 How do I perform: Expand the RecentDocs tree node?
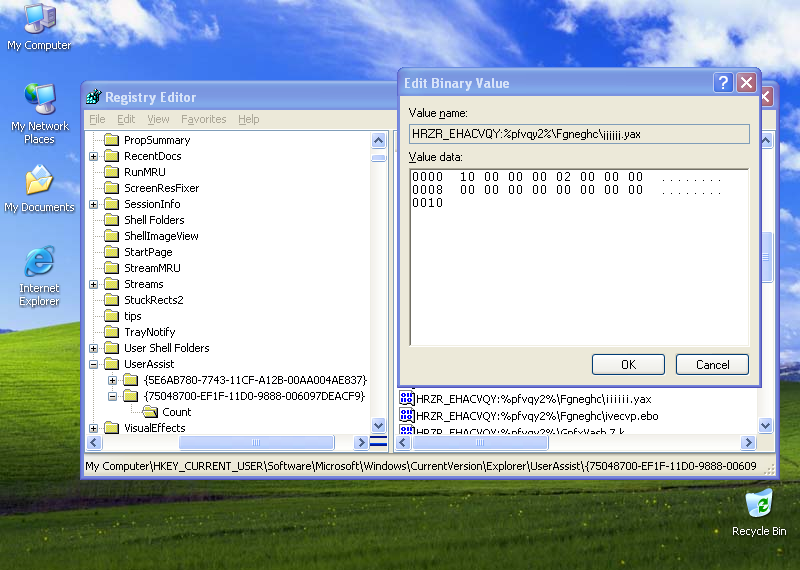pyautogui.click(x=93, y=156)
